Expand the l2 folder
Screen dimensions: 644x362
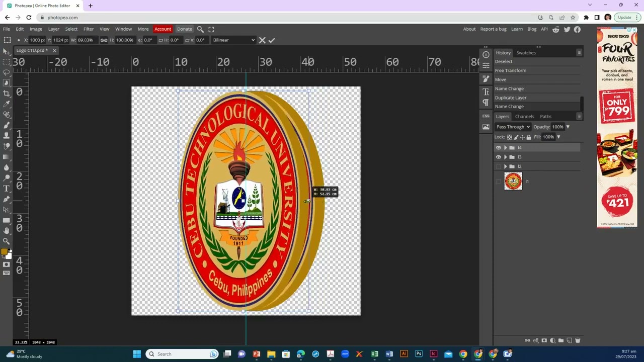pos(505,166)
